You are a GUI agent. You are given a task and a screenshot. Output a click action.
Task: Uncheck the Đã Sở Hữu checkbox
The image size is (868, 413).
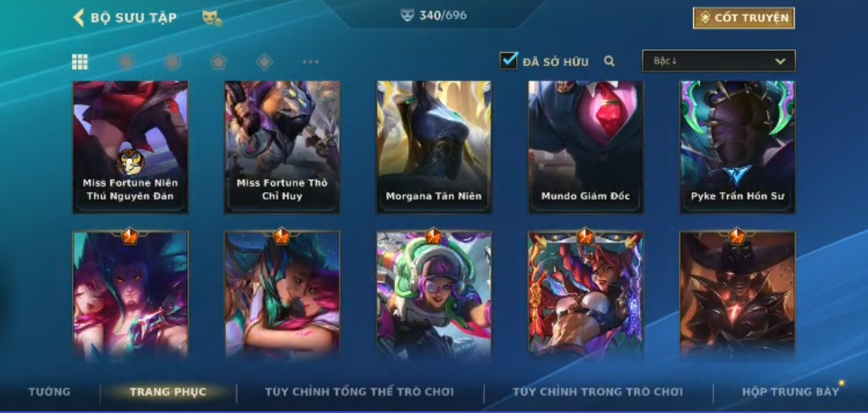508,60
